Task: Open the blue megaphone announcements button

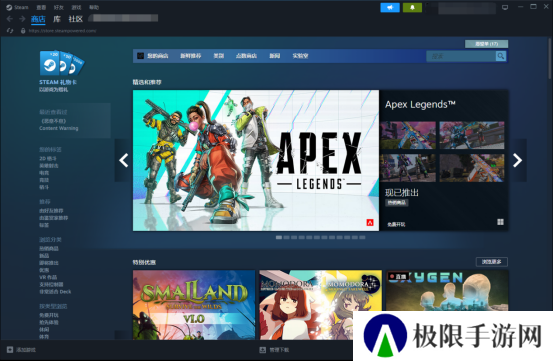Action: 390,7
